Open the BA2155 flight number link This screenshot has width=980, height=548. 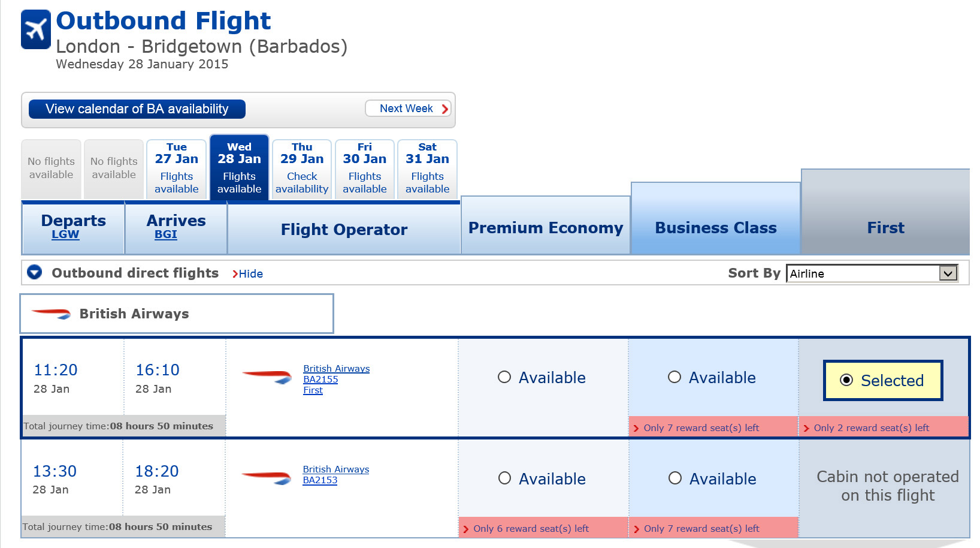click(x=320, y=380)
